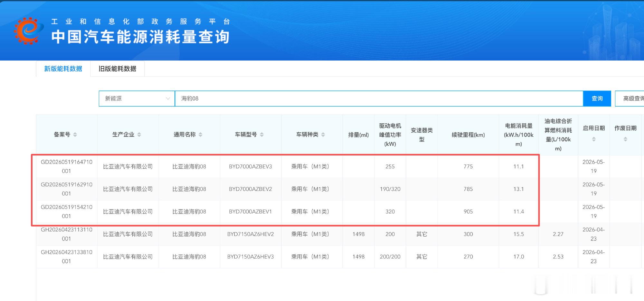Sort by 生产企业 column arrows
The height and width of the screenshot is (301, 644).
tap(139, 135)
